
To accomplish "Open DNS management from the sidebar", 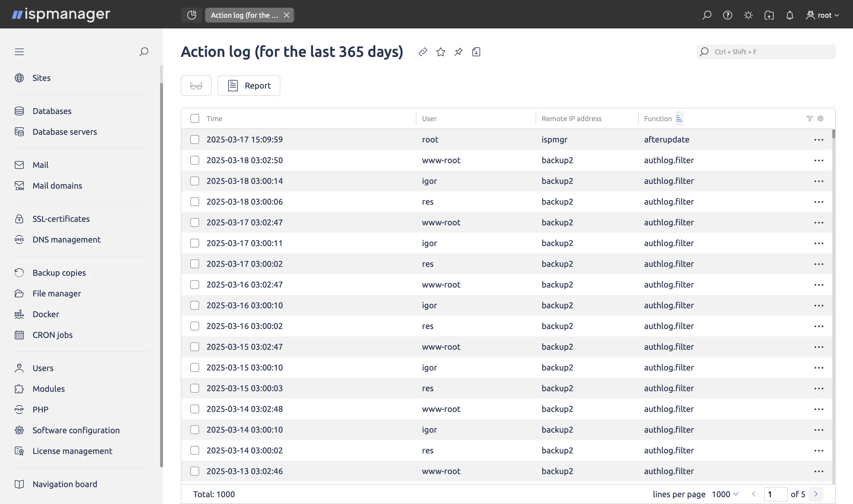I will tap(66, 240).
